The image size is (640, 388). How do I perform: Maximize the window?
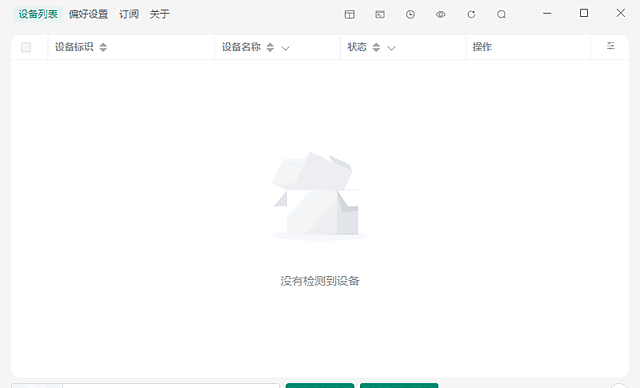[x=584, y=13]
